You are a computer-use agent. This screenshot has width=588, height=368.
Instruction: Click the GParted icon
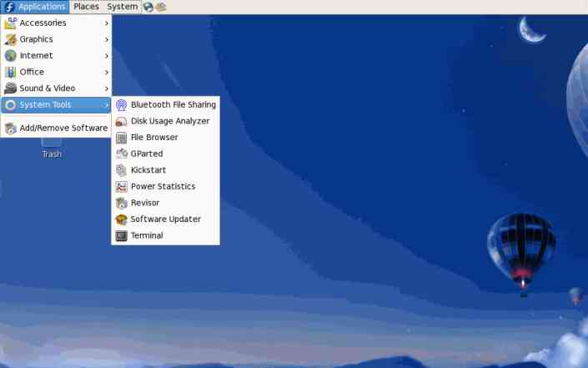point(121,154)
